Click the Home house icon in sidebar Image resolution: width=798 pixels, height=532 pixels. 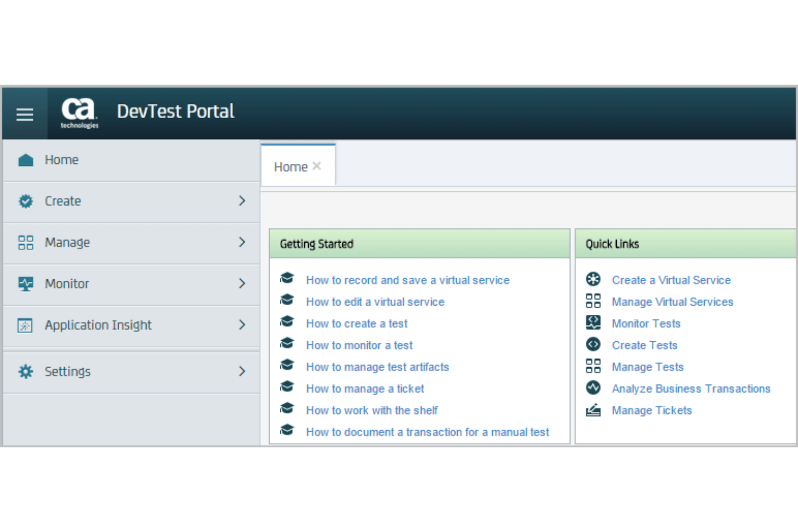click(x=25, y=160)
